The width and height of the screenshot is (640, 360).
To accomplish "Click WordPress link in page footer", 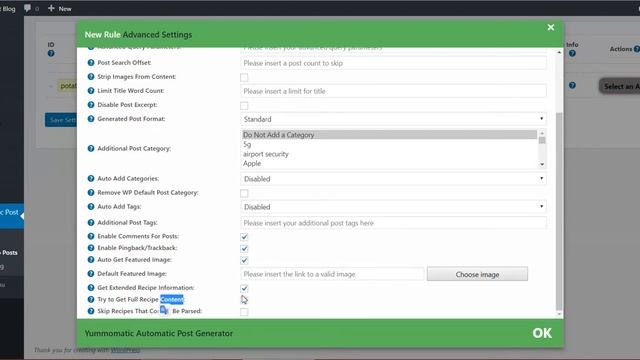I will coord(125,350).
